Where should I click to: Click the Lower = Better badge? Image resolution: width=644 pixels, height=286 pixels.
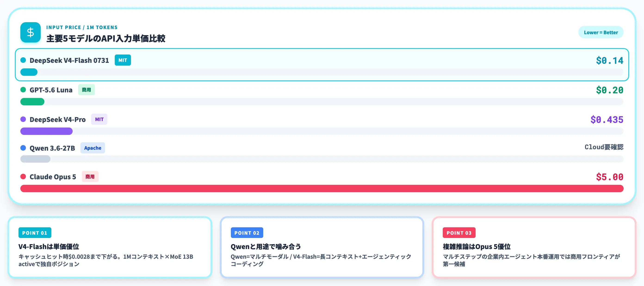coord(601,32)
